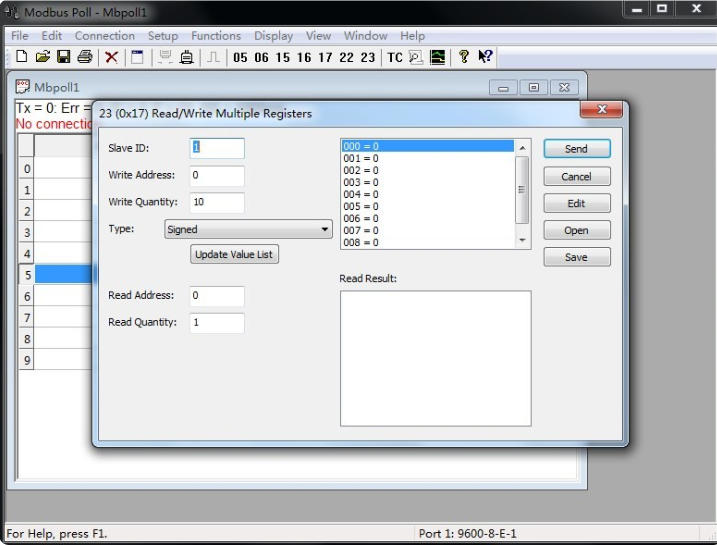The image size is (717, 545).
Task: Select function 05 in the toolbar
Action: click(x=240, y=57)
